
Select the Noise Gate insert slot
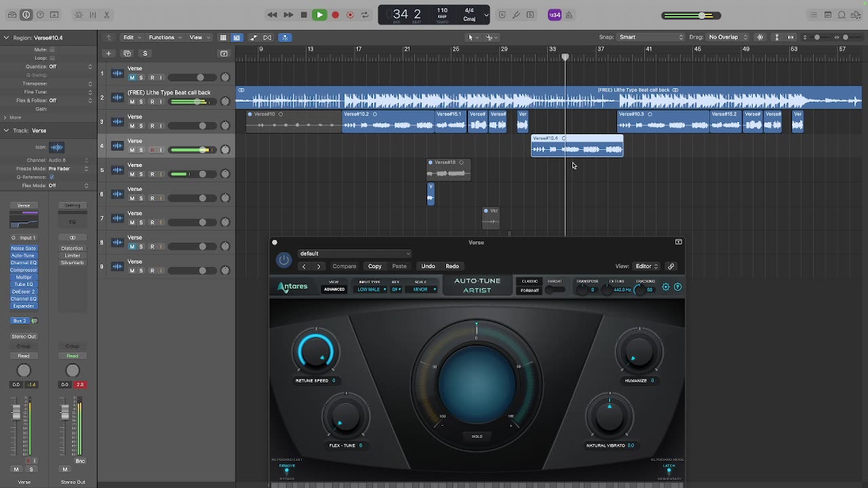tap(23, 248)
